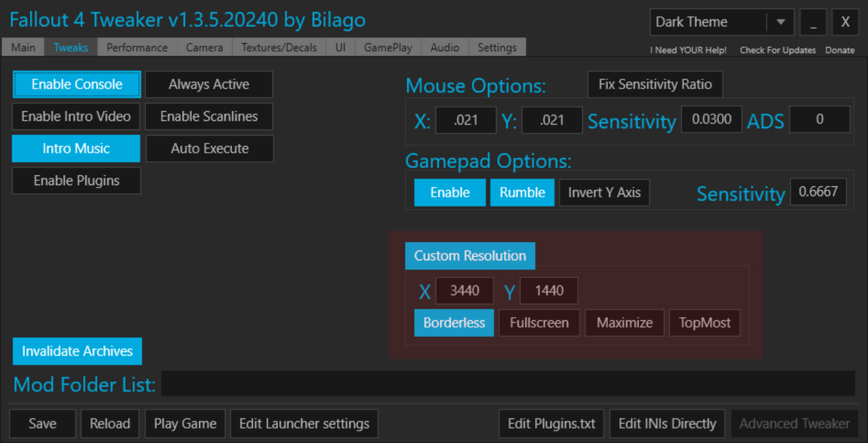Screen dimensions: 868x443
Task: Toggle the Enable Console option
Action: [77, 84]
